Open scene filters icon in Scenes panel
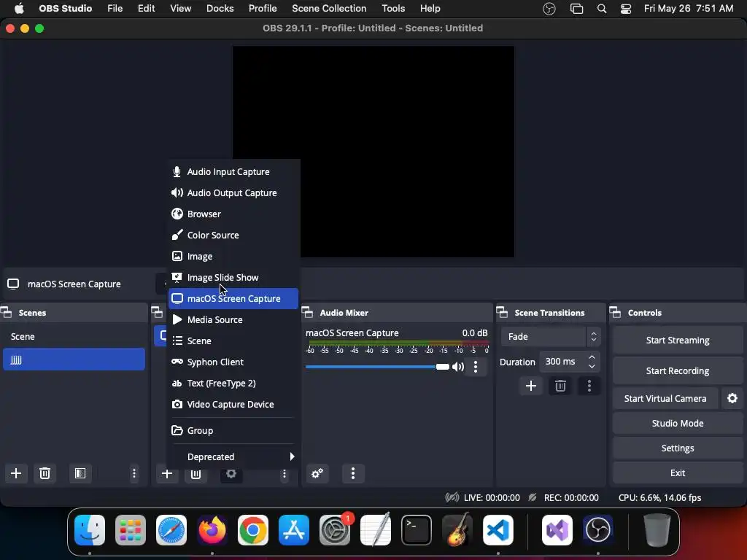The width and height of the screenshot is (747, 560). (80, 473)
